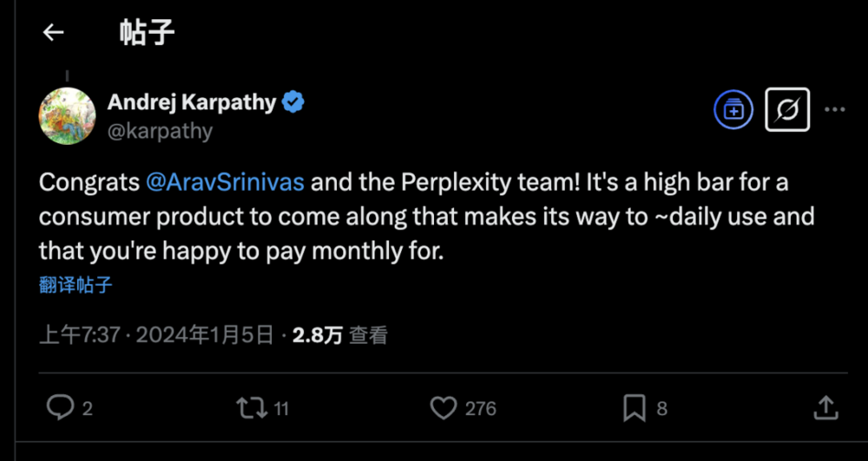The height and width of the screenshot is (461, 868).
Task: Open the share upload-arrow menu
Action: [825, 407]
